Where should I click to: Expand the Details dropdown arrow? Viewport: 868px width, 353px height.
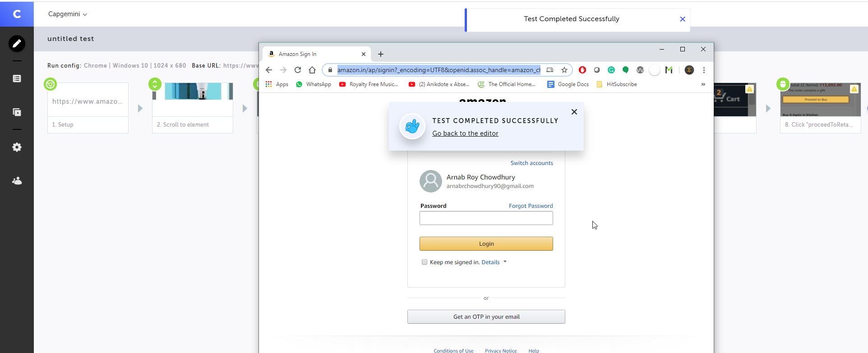tap(505, 261)
